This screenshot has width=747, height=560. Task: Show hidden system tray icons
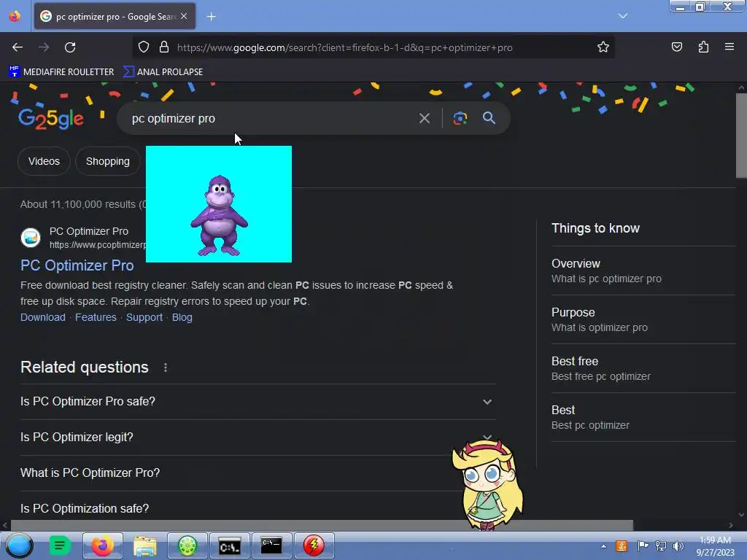tap(603, 546)
